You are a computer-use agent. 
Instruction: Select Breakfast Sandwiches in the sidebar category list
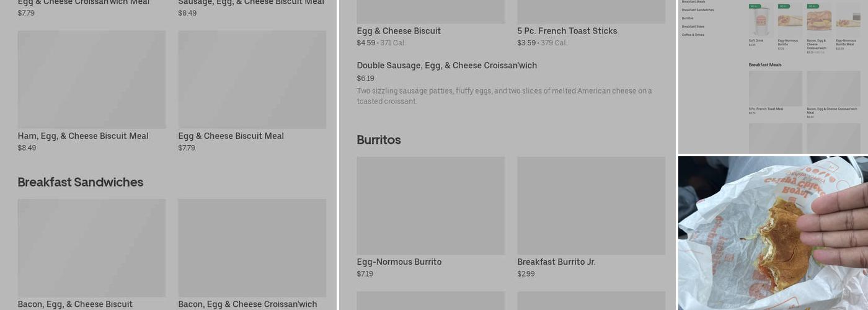click(697, 10)
